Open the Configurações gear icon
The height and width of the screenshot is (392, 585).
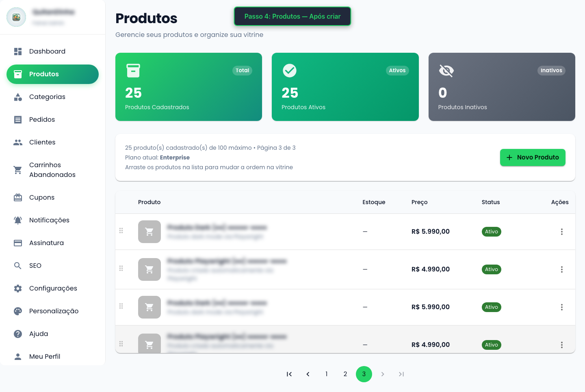[x=18, y=288]
